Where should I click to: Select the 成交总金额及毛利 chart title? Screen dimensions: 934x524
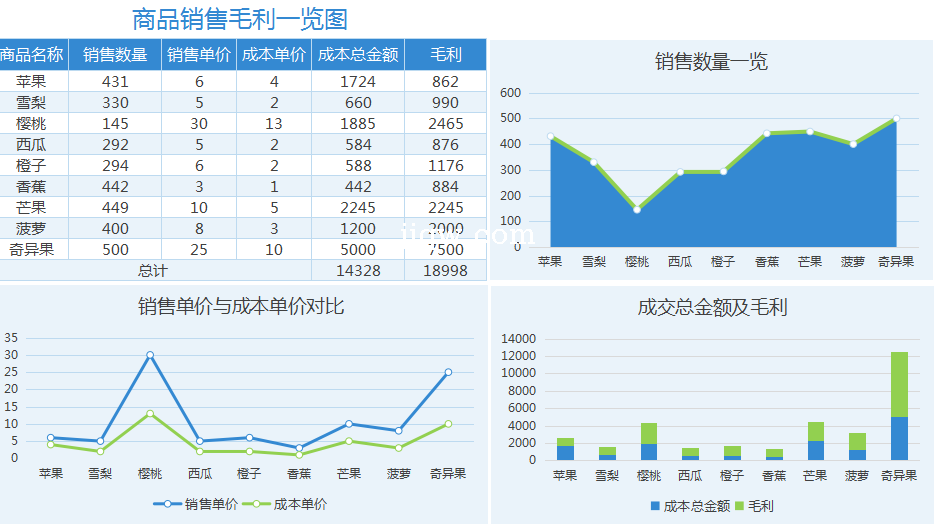click(x=712, y=307)
